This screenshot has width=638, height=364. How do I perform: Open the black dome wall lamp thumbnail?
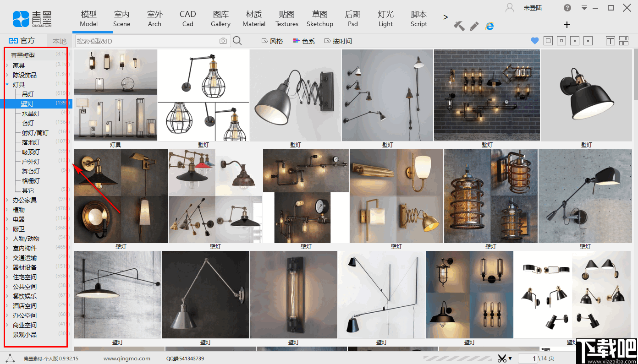click(x=586, y=95)
